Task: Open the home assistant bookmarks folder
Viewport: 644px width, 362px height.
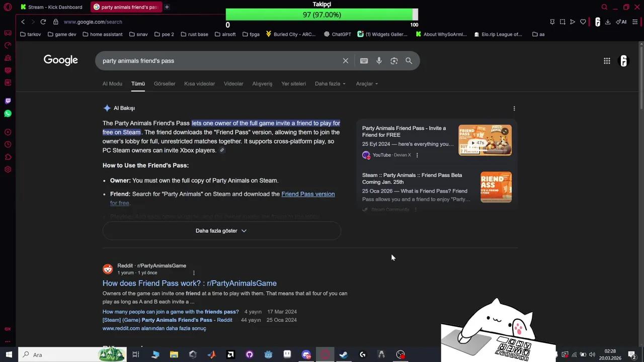Action: [103, 34]
